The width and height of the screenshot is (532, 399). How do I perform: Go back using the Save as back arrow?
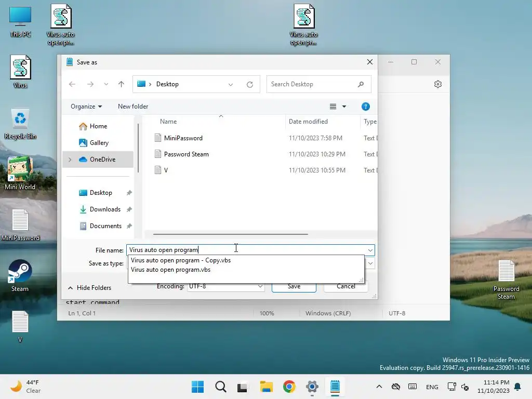click(x=72, y=84)
